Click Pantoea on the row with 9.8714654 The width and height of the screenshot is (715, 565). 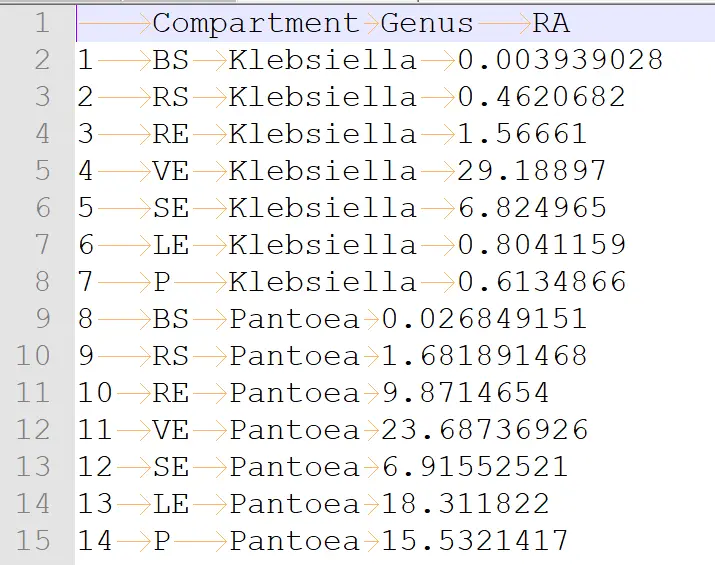[x=294, y=393]
